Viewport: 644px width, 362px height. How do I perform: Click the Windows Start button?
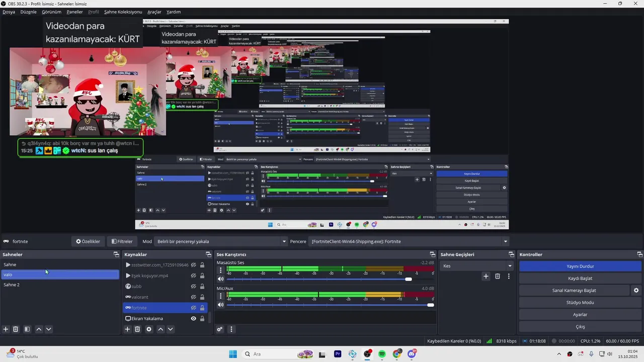[232, 354]
